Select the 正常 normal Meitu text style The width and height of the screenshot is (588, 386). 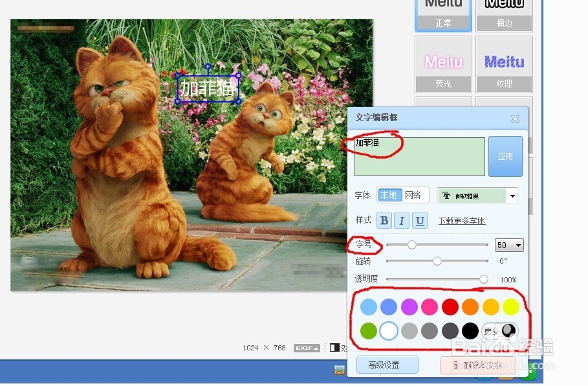[x=442, y=14]
